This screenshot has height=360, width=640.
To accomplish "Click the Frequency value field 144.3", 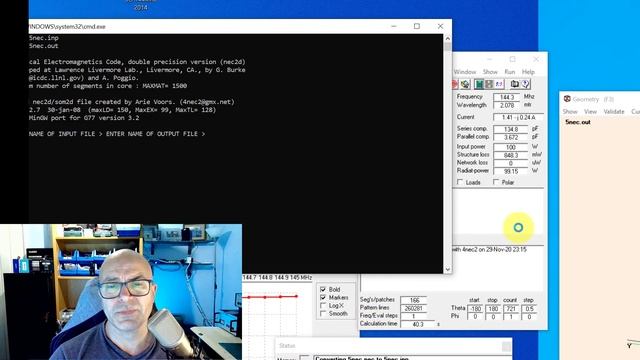I will click(x=507, y=97).
